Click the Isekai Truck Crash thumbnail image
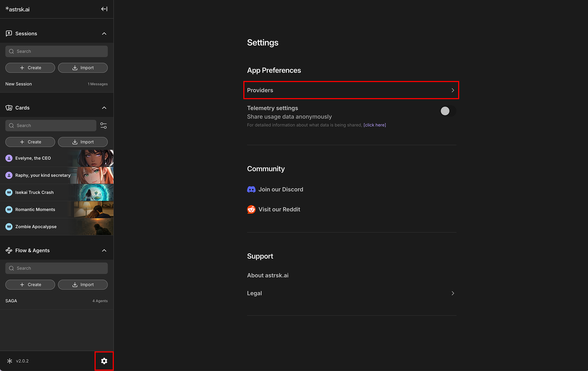The height and width of the screenshot is (371, 588). click(x=94, y=192)
